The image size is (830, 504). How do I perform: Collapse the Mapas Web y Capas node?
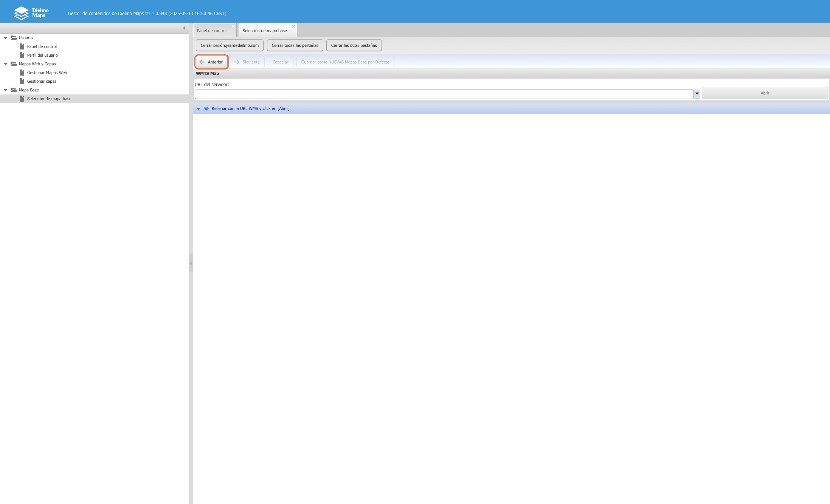click(x=6, y=64)
